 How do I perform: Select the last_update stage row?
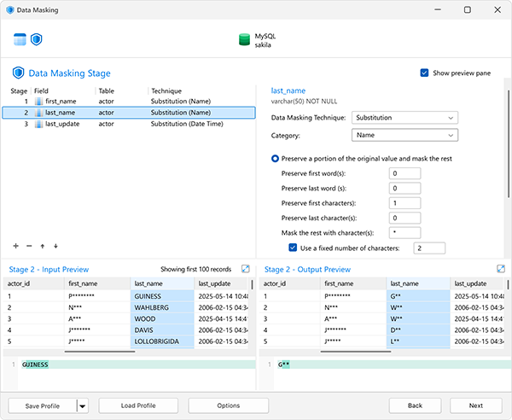point(129,124)
